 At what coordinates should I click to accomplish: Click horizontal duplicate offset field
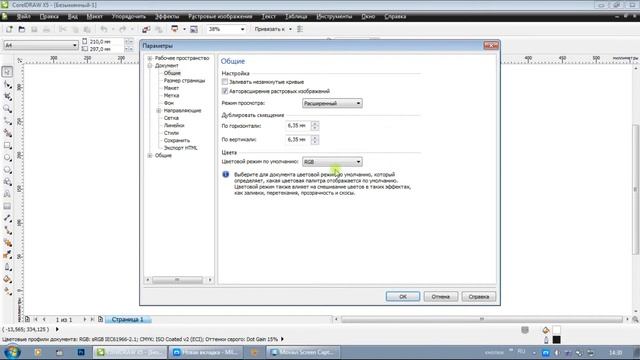298,126
